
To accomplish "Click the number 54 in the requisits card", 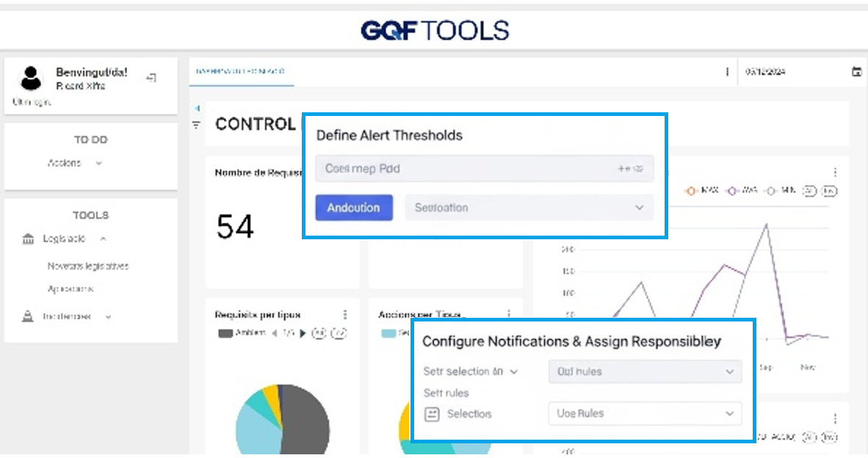I will click(235, 227).
